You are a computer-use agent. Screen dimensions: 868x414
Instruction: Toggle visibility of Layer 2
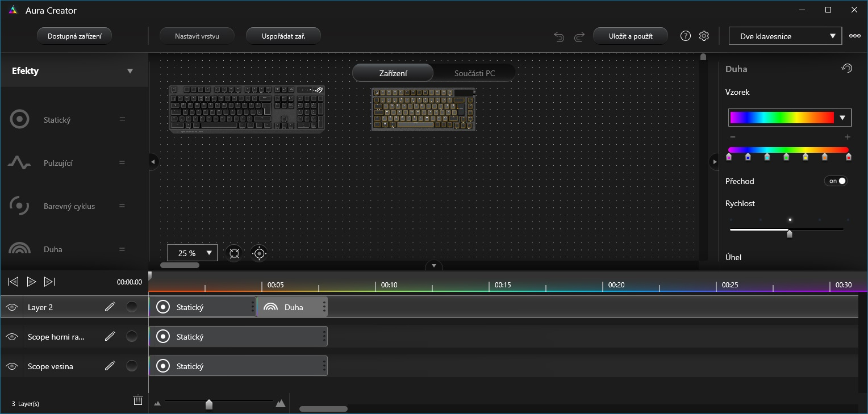point(11,307)
